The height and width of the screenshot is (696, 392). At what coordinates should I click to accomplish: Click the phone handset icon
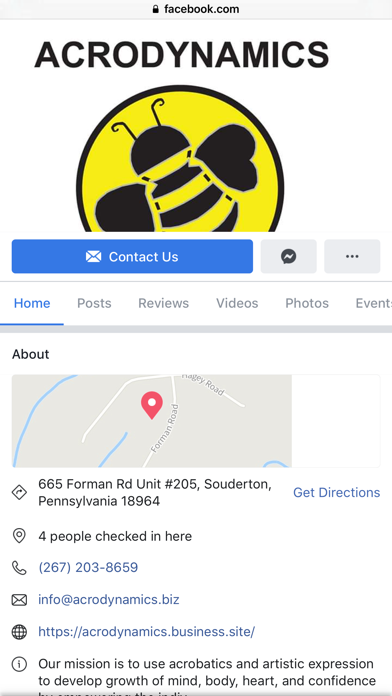pos(19,568)
